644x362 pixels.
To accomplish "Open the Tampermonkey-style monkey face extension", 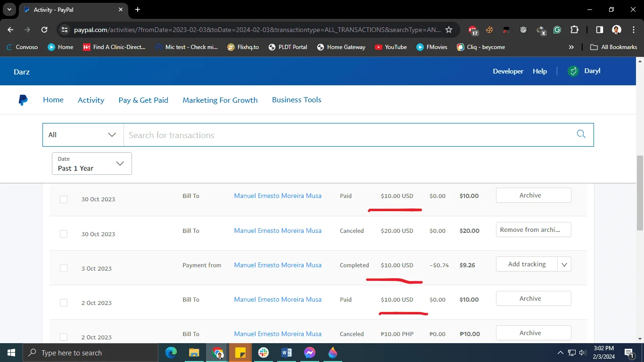I will [x=523, y=30].
